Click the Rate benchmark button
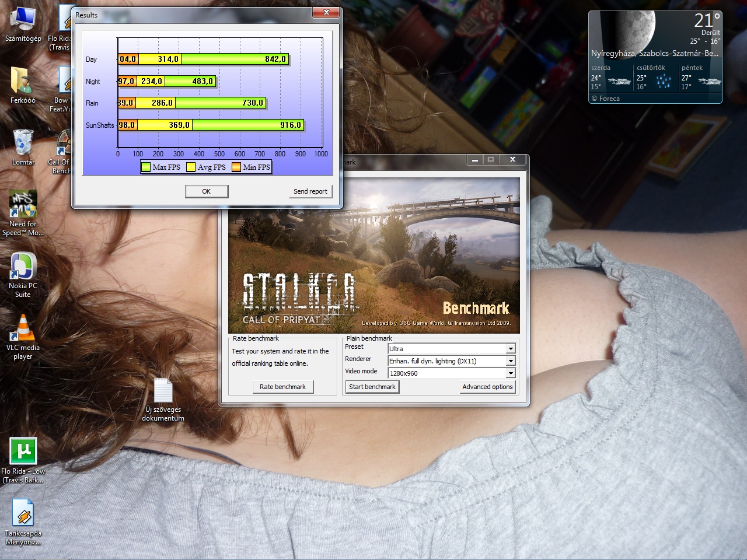 [x=282, y=387]
